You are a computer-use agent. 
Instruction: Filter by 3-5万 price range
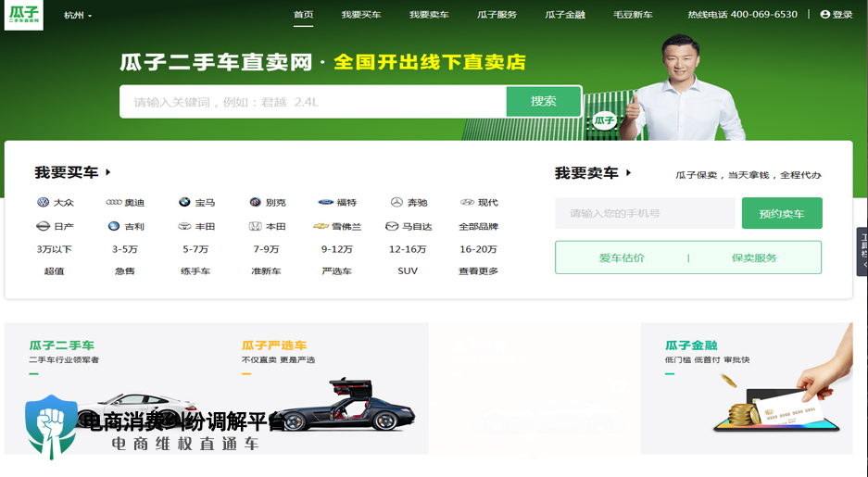tap(125, 249)
